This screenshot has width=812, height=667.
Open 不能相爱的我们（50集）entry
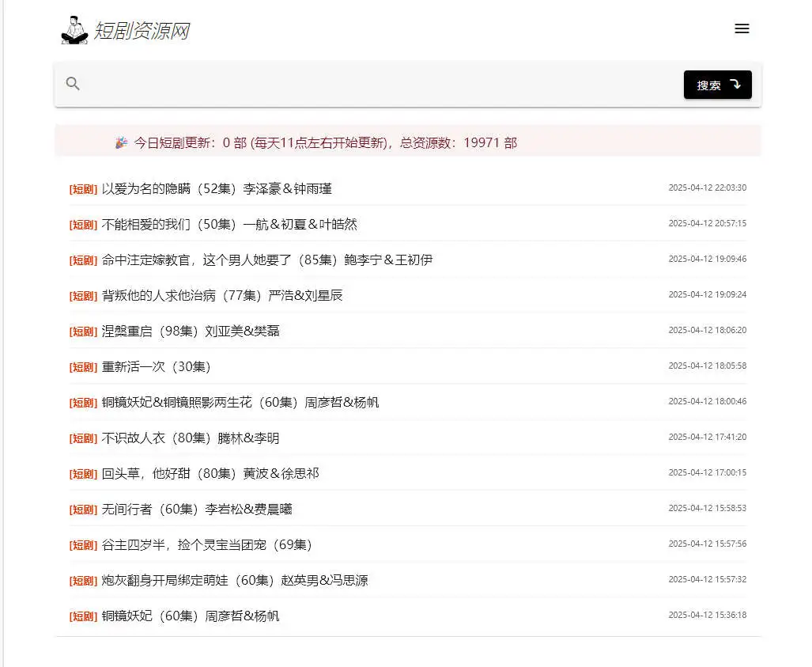pos(229,225)
